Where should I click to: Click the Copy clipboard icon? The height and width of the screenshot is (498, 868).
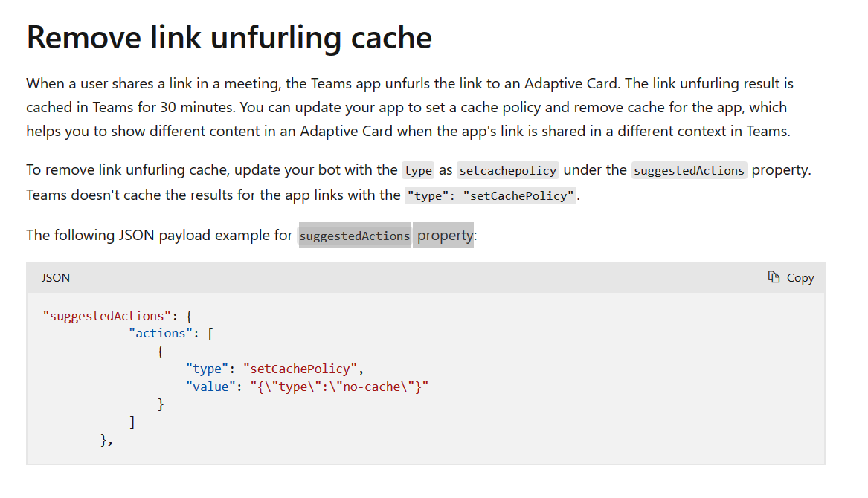click(x=773, y=277)
